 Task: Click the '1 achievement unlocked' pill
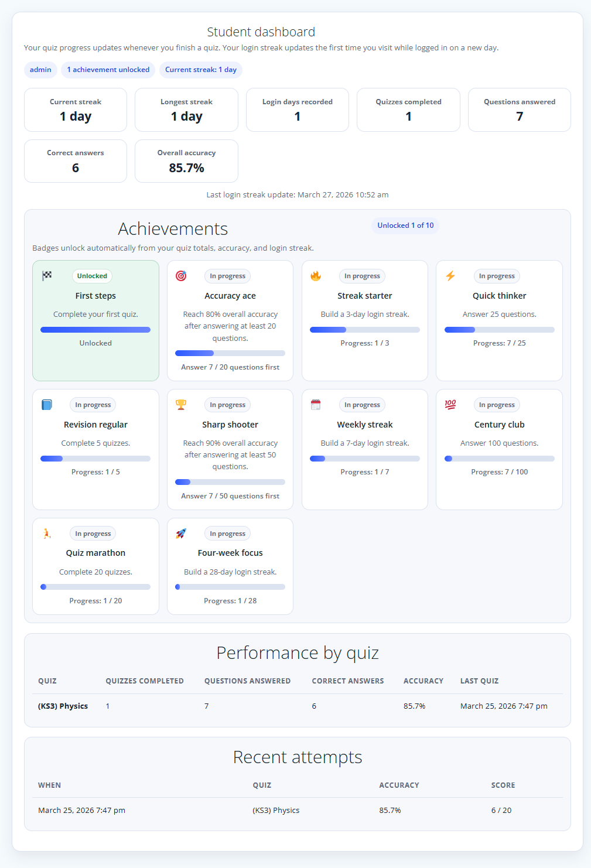click(108, 70)
